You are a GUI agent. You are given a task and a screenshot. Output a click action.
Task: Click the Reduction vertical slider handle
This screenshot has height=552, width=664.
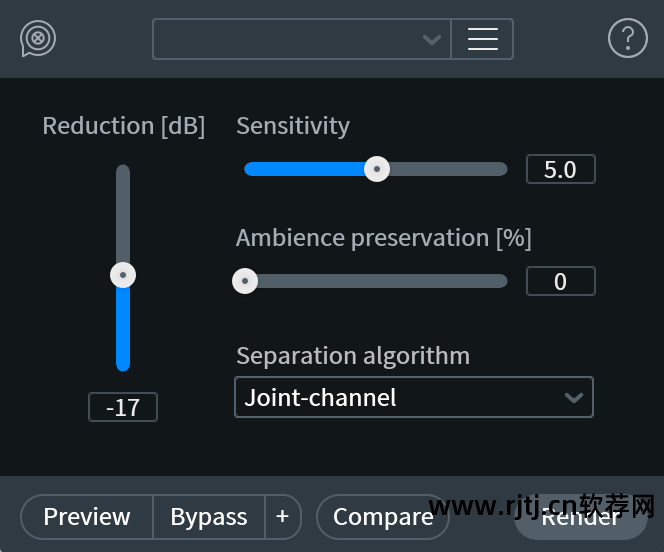click(x=123, y=274)
